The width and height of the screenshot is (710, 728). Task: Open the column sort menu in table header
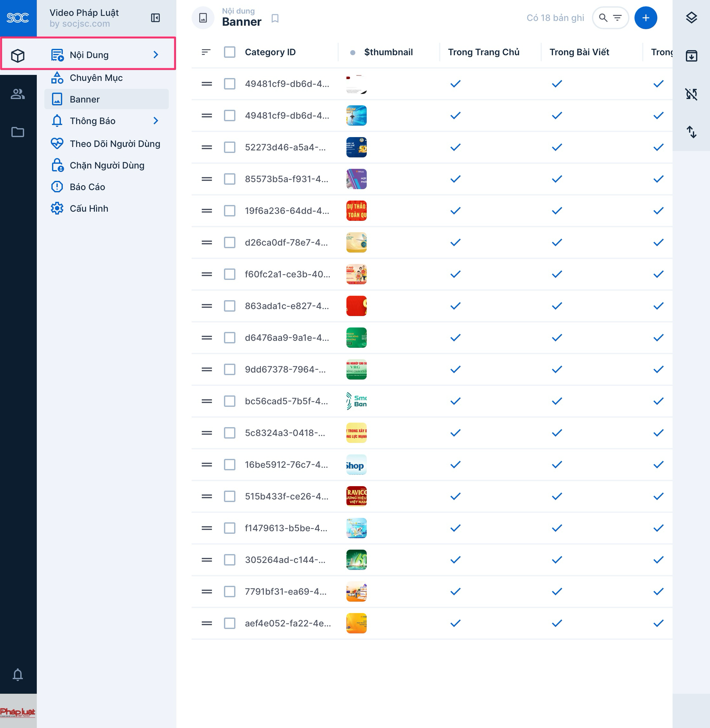(x=206, y=52)
